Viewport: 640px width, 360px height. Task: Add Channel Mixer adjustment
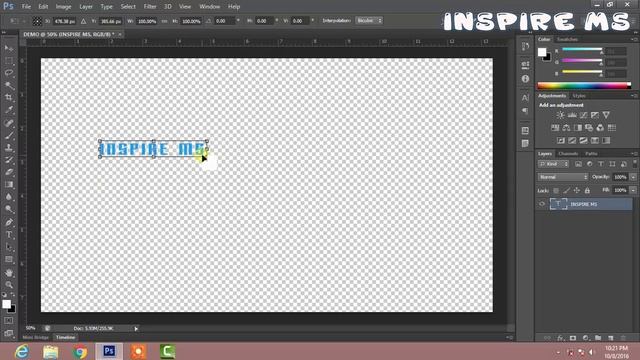(600, 128)
